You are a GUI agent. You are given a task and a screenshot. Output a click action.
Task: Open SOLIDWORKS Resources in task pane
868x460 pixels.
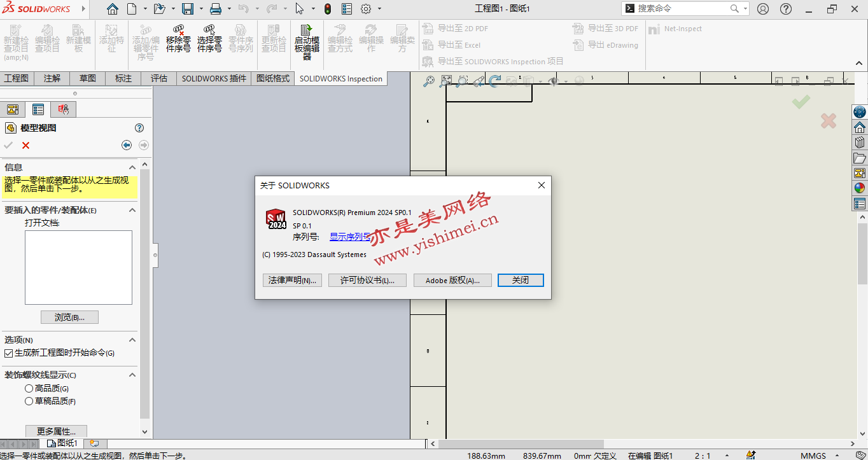click(860, 127)
